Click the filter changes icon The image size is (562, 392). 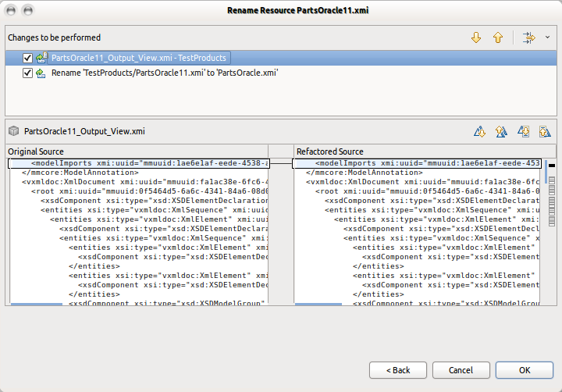click(x=529, y=37)
